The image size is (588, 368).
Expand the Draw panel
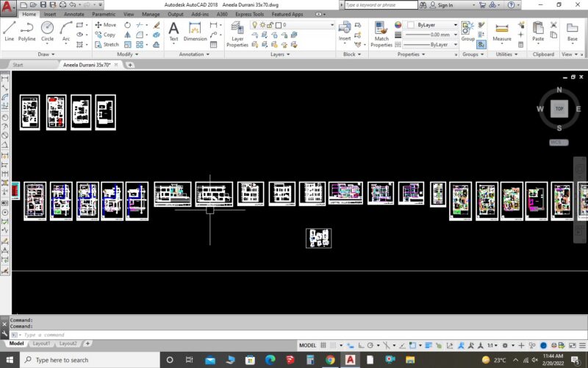(46, 54)
